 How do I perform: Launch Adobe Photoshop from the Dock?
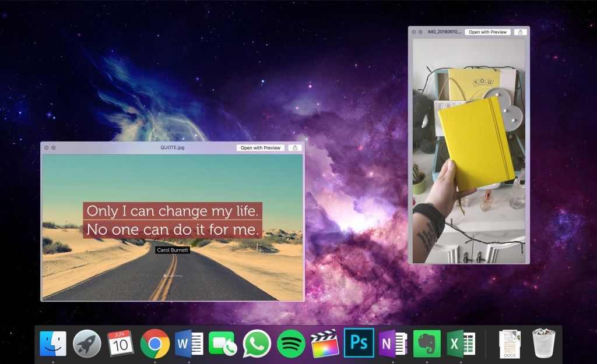[359, 343]
